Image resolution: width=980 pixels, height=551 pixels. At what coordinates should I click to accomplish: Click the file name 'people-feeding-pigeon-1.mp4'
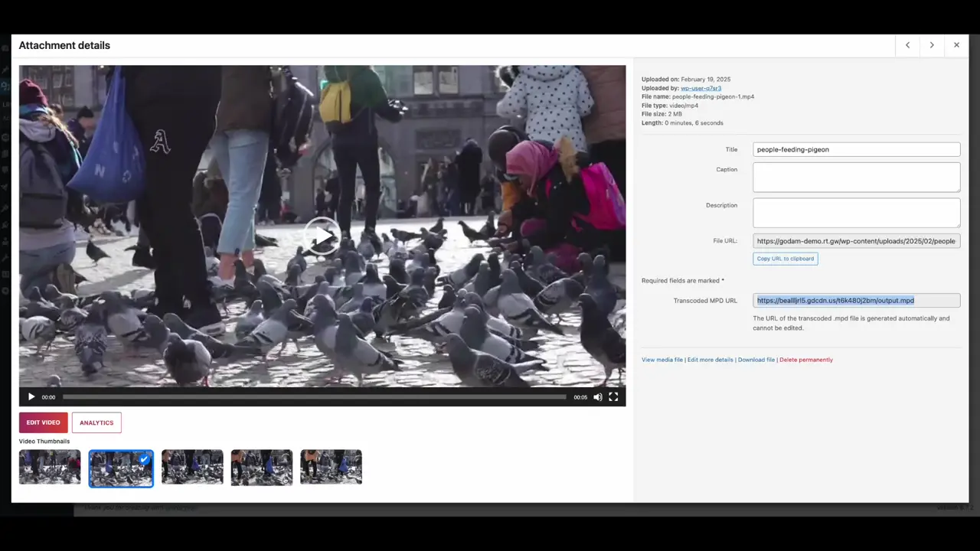tap(713, 97)
